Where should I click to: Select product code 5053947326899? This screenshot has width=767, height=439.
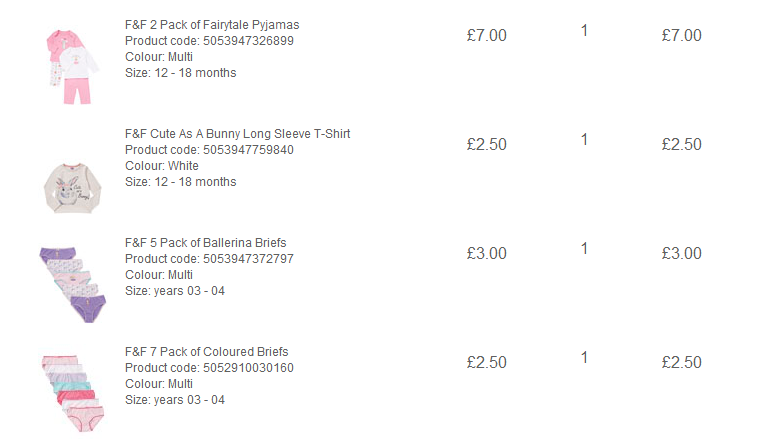click(x=248, y=41)
